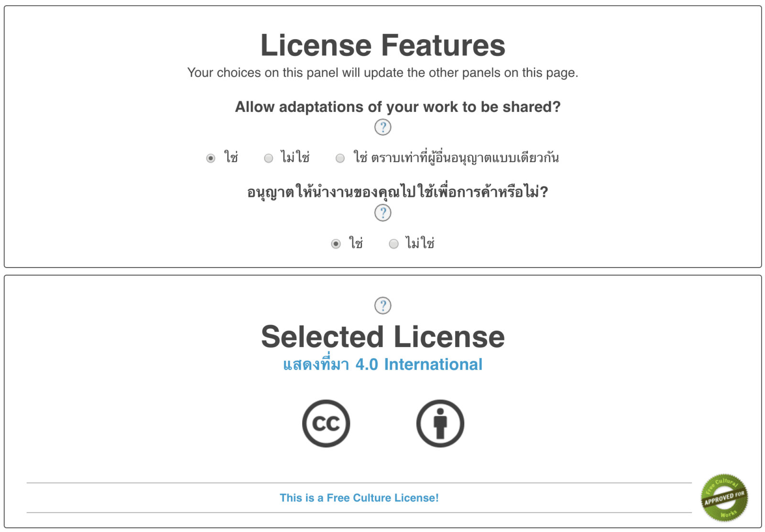This screenshot has height=532, width=765.
Task: Click the Creative Commons CC logo icon
Action: click(326, 423)
